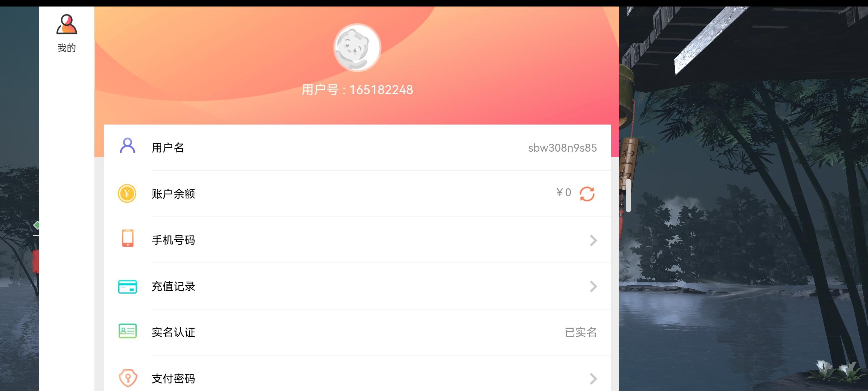This screenshot has width=868, height=391.
Task: Click the gold yen coin icon
Action: [127, 193]
